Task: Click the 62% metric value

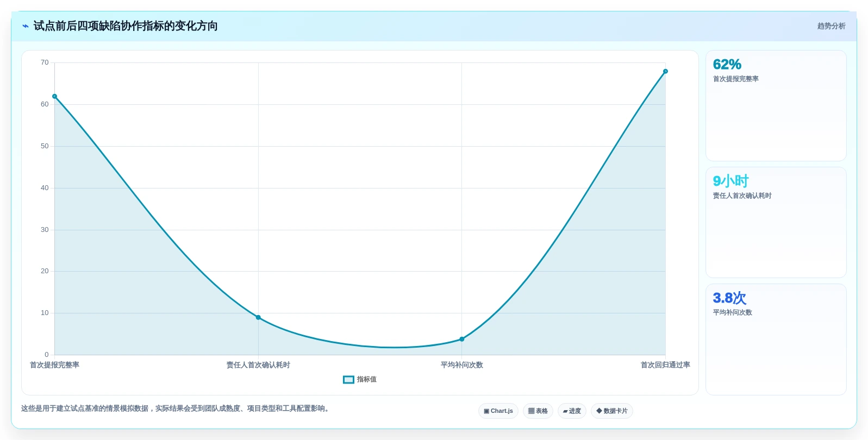Action: click(727, 65)
